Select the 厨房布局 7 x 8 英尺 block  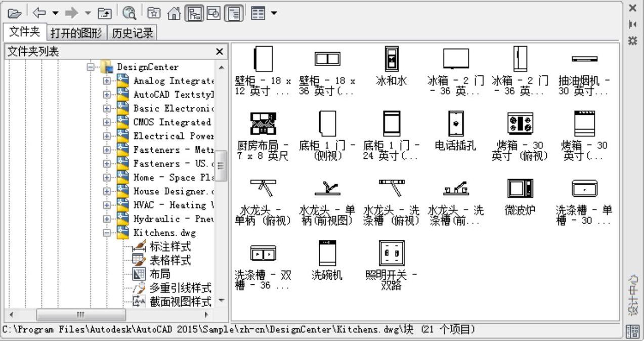click(263, 136)
